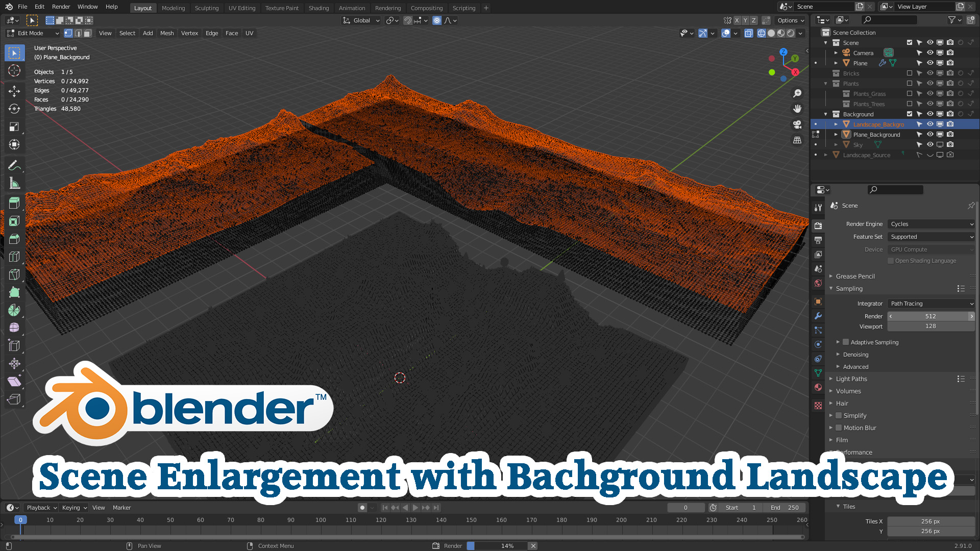Activate the Scale tool
This screenshot has height=551, width=980.
14,127
